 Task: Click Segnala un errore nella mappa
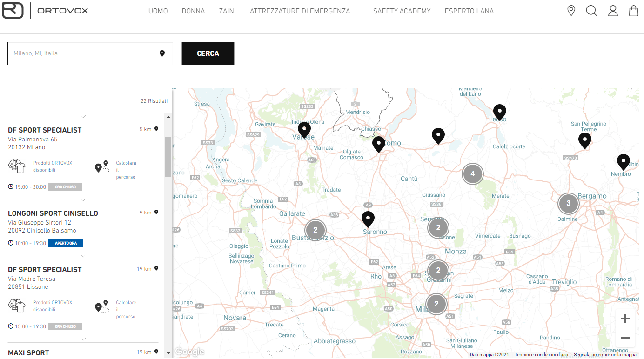point(605,355)
